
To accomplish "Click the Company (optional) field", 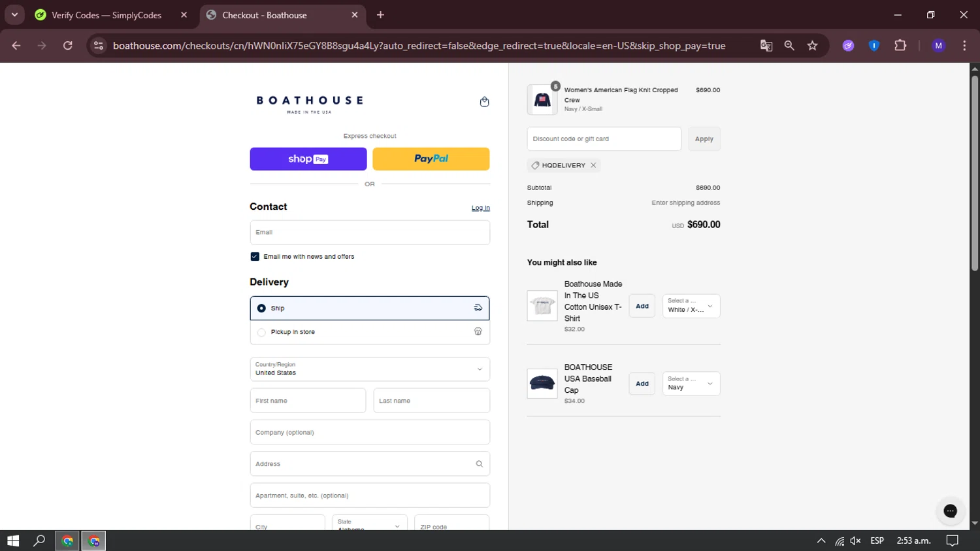I will pyautogui.click(x=370, y=433).
